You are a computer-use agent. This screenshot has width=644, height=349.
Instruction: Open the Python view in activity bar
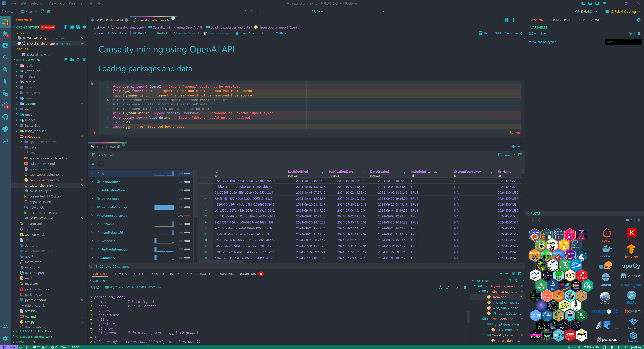pos(5,129)
